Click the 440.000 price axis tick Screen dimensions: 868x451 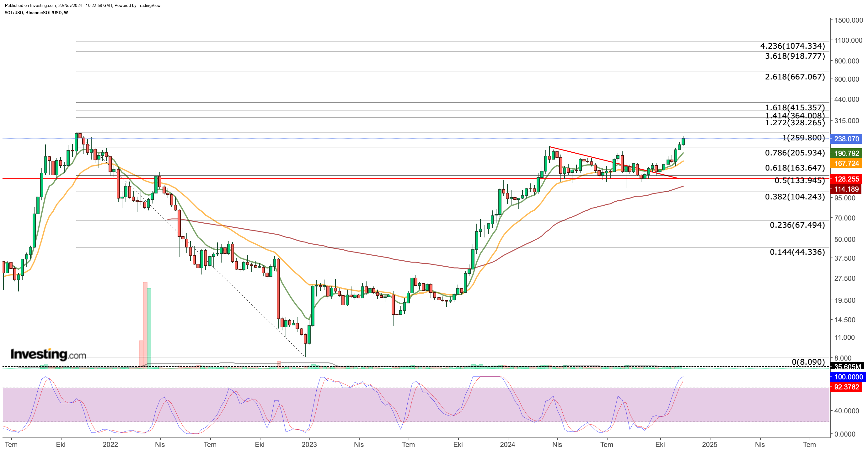pyautogui.click(x=846, y=99)
